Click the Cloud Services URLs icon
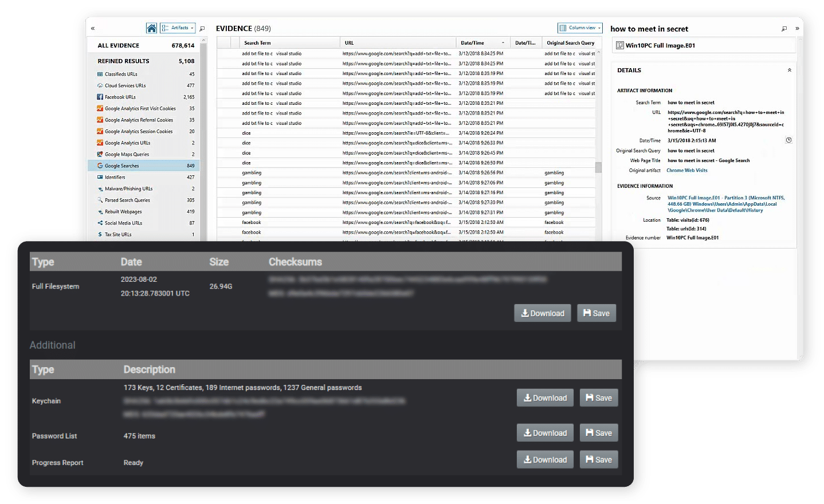 (x=100, y=86)
